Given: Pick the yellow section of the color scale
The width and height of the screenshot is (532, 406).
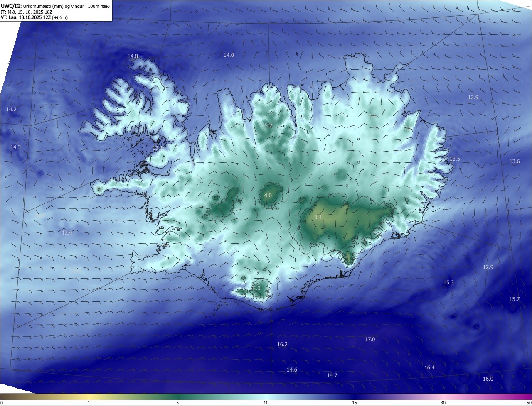Looking at the screenshot, I should point(89,396).
